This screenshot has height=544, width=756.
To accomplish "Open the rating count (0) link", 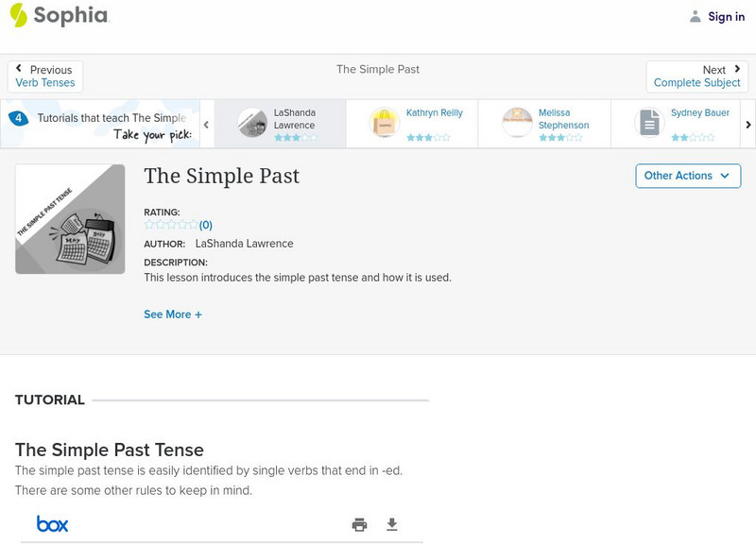I will point(205,225).
